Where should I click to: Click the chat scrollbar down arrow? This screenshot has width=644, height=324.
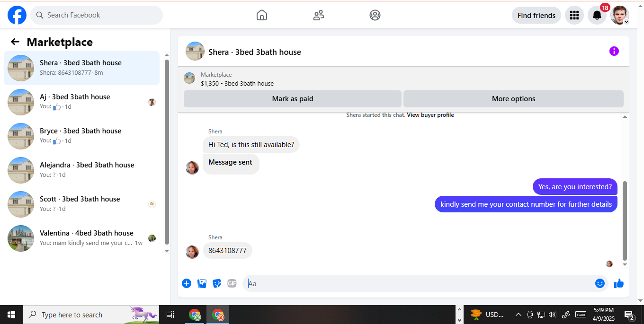tap(625, 264)
